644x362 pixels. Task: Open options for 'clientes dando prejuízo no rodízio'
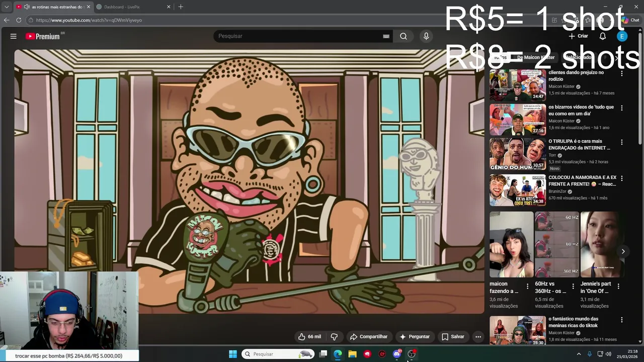622,73
